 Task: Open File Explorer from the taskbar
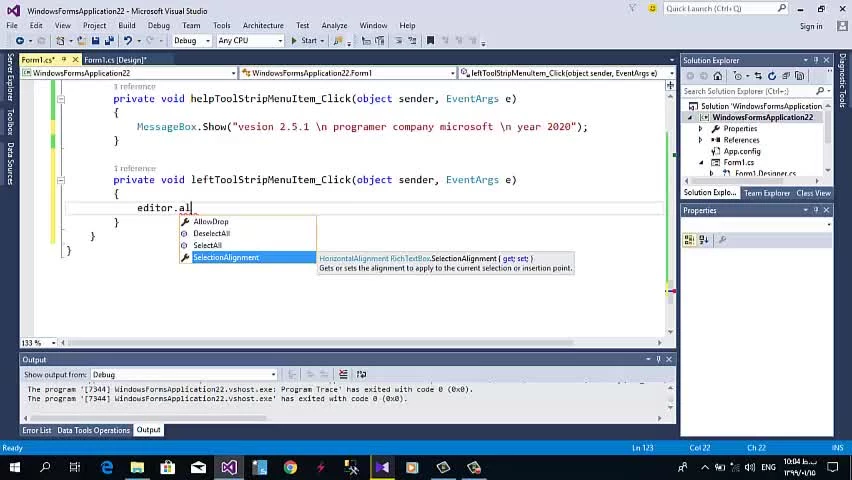[x=137, y=467]
